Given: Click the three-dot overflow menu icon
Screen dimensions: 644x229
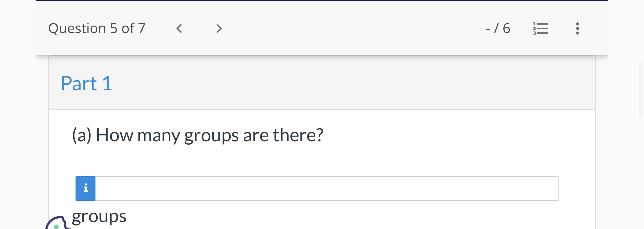Looking at the screenshot, I should click(577, 28).
